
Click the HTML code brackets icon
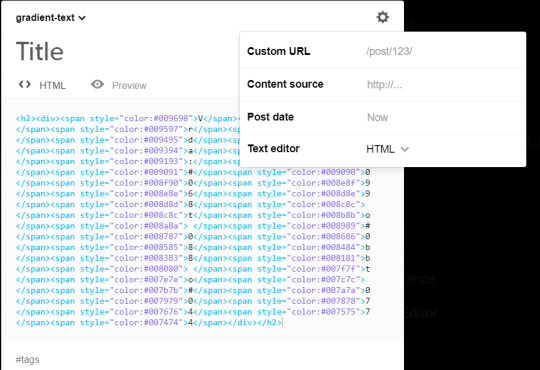click(24, 84)
